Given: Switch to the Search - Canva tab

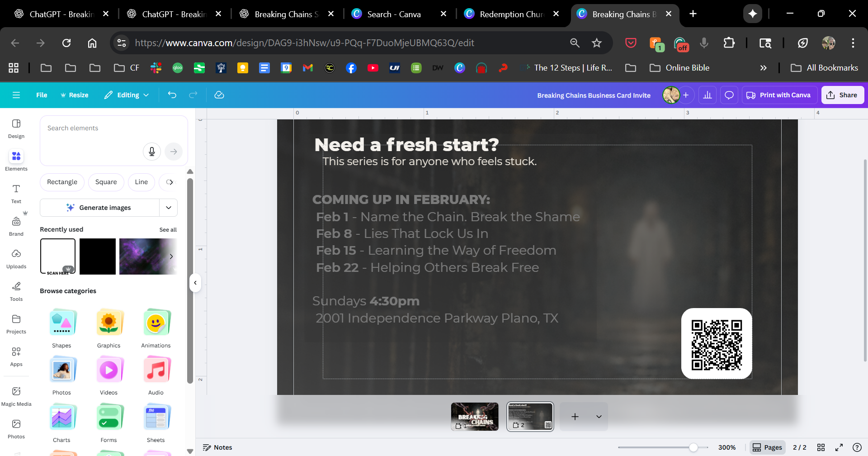Looking at the screenshot, I should [x=393, y=14].
